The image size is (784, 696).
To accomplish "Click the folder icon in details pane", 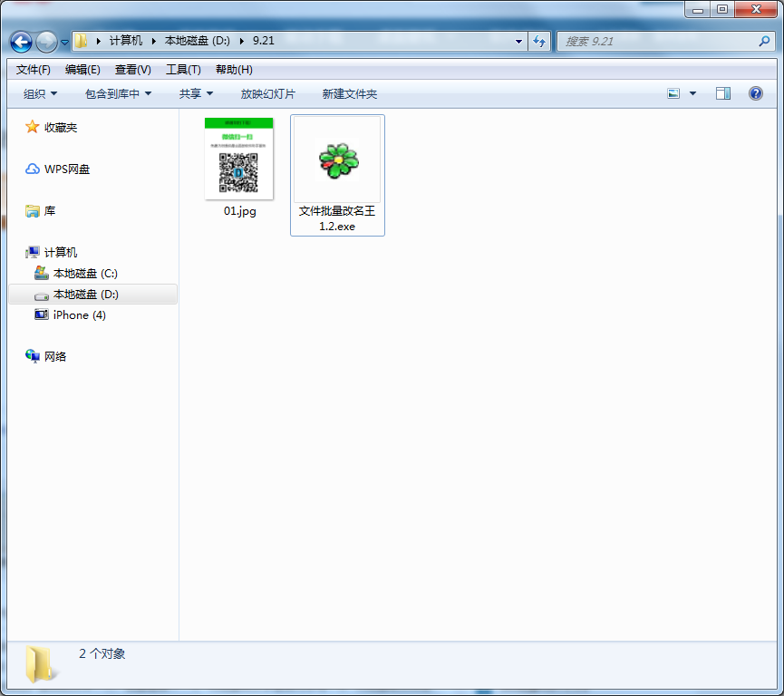I will pos(40,664).
